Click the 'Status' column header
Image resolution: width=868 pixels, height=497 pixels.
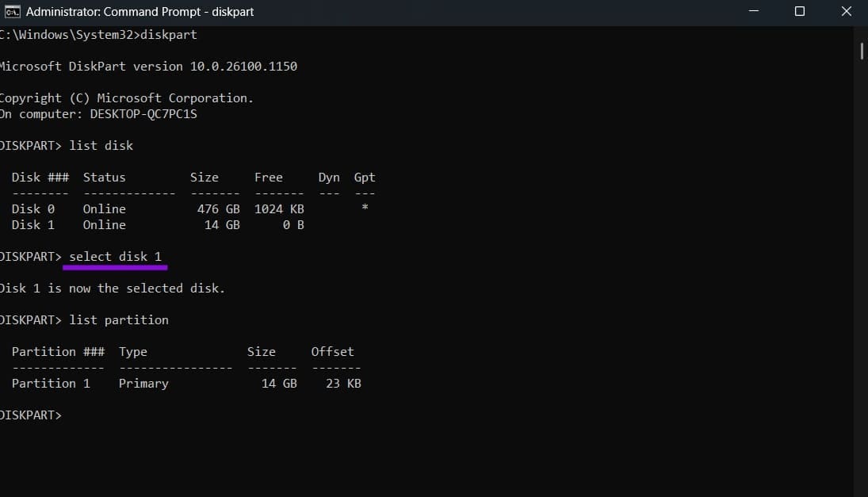[104, 177]
